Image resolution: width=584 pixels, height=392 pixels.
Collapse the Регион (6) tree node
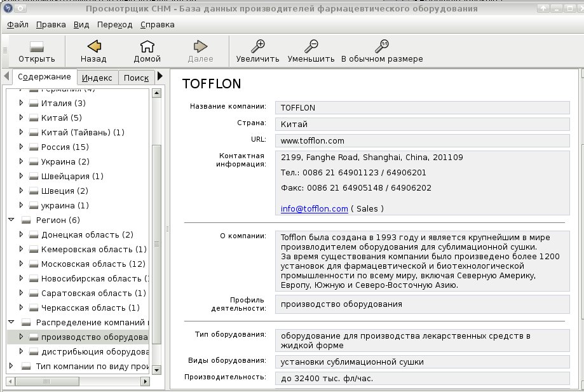[11, 220]
